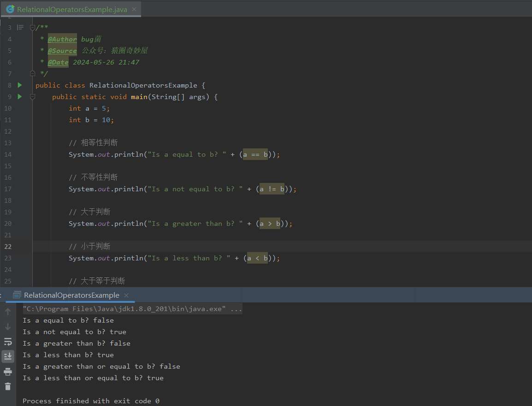Click 'Process finished with exit code 0' message
Screen dimensions: 532x406
point(91,401)
